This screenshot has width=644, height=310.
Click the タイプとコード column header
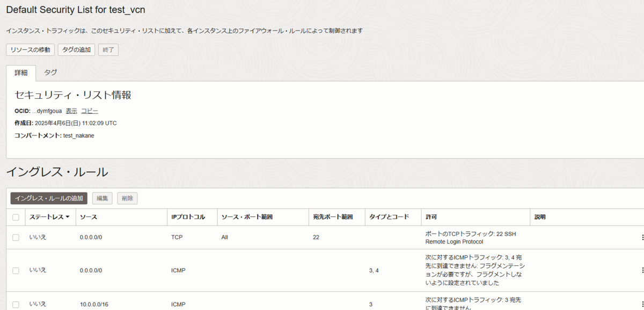(389, 217)
